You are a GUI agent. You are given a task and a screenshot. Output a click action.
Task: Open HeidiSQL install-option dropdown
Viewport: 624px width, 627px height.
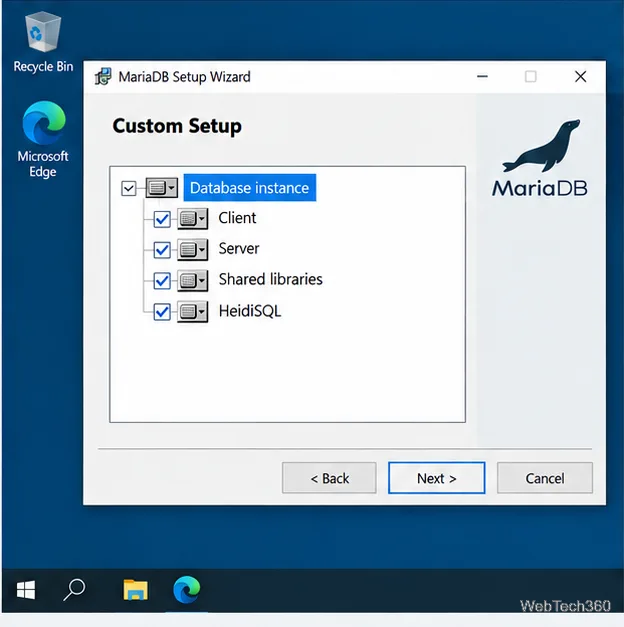click(193, 312)
